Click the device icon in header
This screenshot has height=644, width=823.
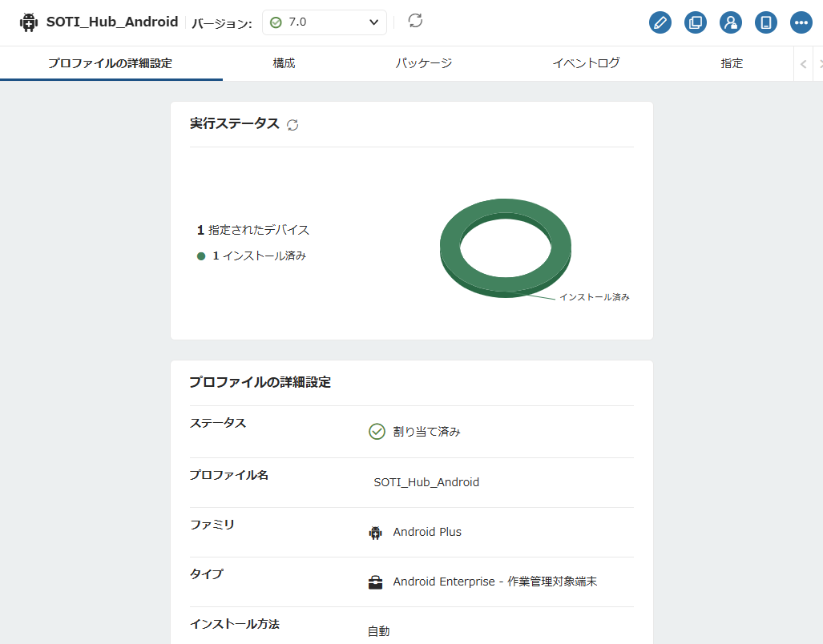tap(766, 22)
